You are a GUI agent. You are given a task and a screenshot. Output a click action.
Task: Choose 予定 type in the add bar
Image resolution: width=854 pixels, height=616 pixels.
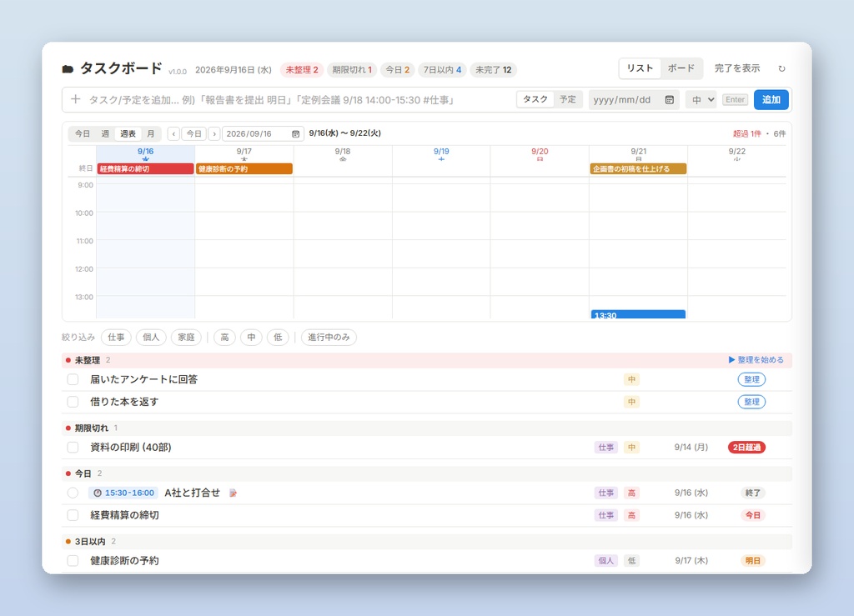tap(568, 99)
